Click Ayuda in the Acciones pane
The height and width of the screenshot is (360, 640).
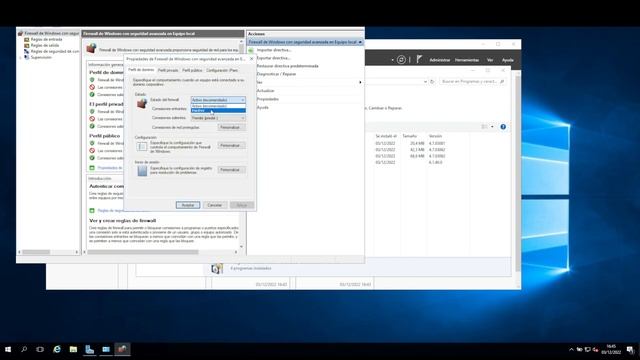pyautogui.click(x=262, y=107)
